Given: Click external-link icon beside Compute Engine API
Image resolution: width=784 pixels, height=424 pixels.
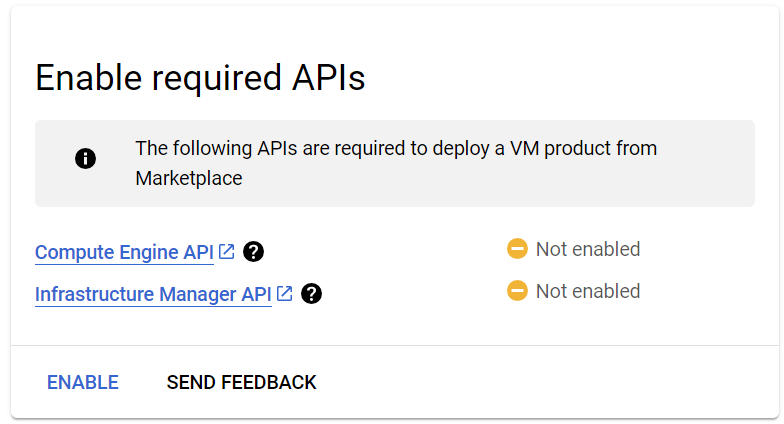Looking at the screenshot, I should tap(227, 252).
